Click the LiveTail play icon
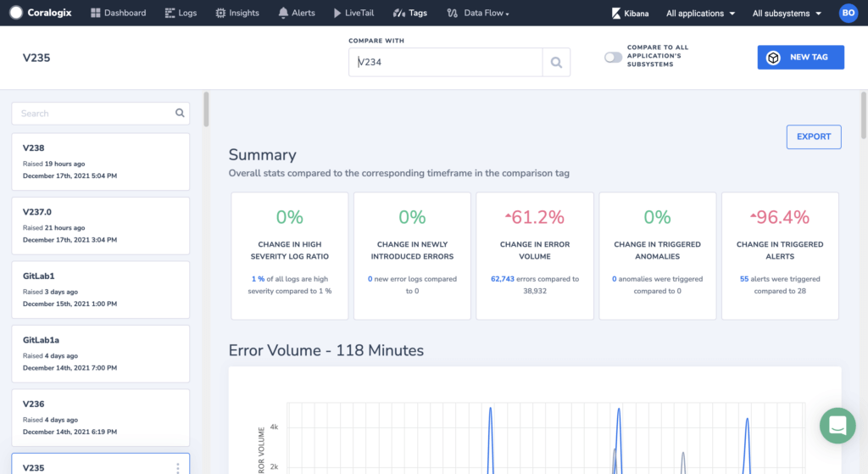This screenshot has height=474, width=868. coord(337,13)
